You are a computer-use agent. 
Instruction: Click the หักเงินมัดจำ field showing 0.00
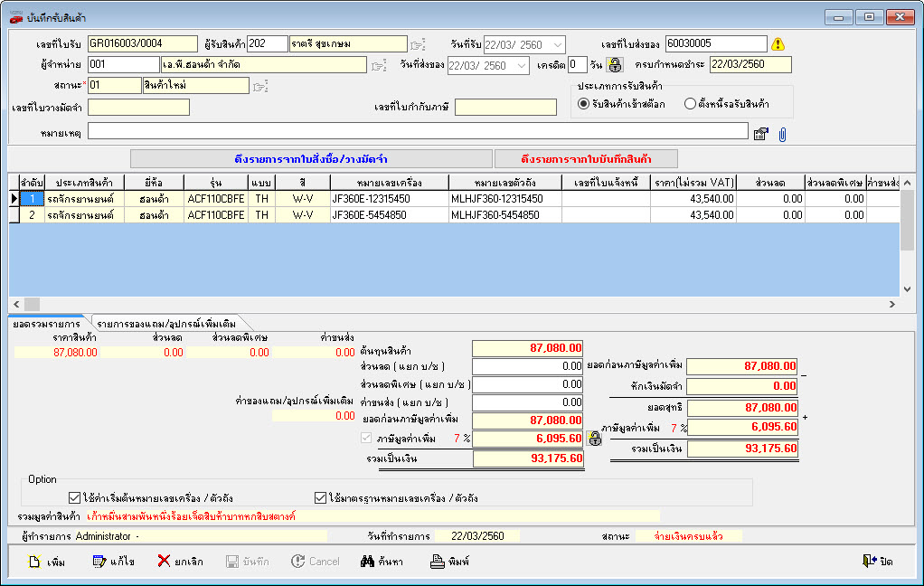coord(742,386)
